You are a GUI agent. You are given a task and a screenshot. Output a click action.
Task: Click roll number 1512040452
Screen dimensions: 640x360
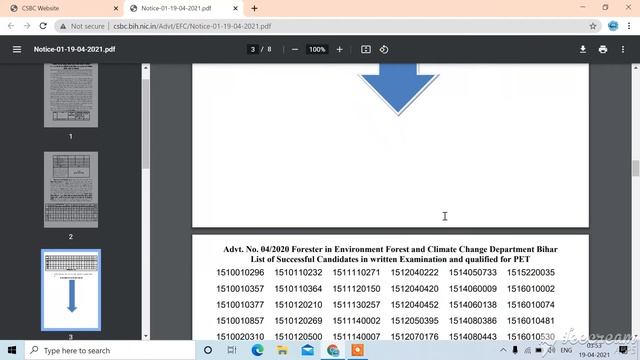(415, 305)
